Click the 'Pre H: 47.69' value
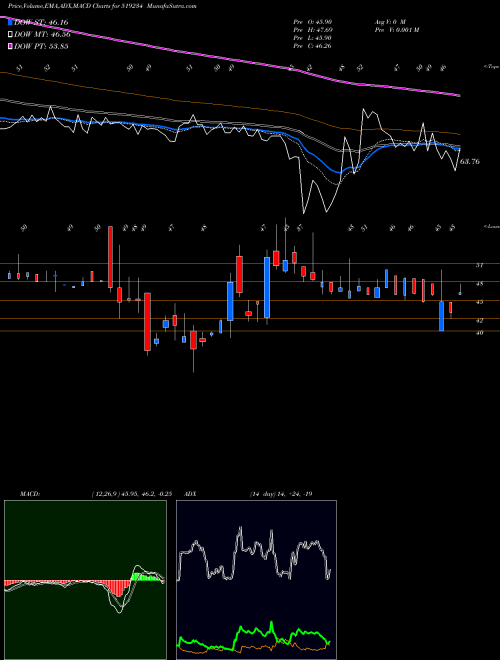This screenshot has height=660, width=500. pyautogui.click(x=312, y=30)
